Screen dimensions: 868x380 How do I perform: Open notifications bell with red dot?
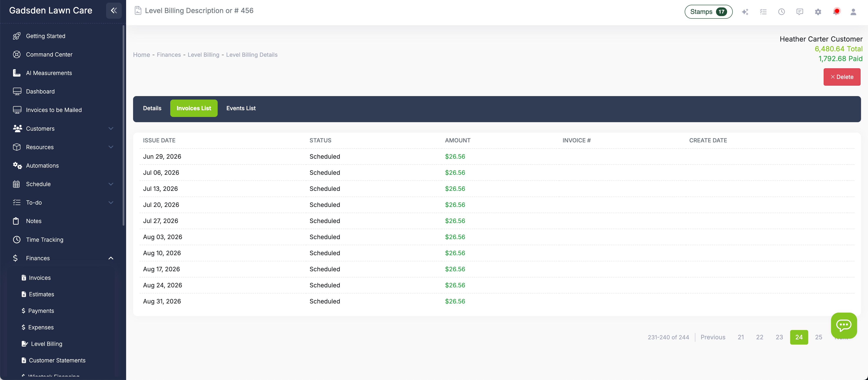(836, 12)
